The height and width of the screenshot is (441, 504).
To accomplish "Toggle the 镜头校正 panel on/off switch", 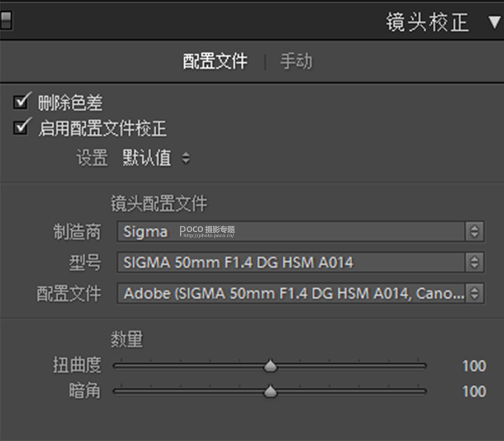I will tap(6, 21).
